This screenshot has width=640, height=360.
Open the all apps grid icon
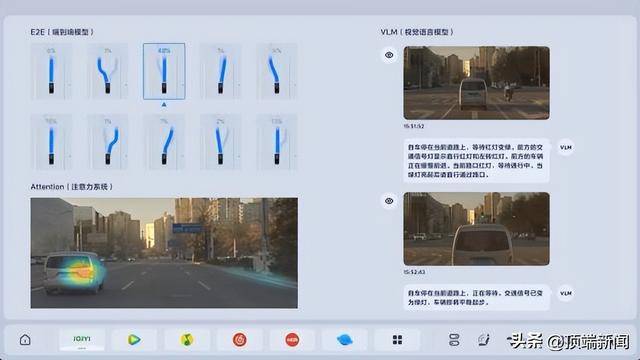point(397,340)
